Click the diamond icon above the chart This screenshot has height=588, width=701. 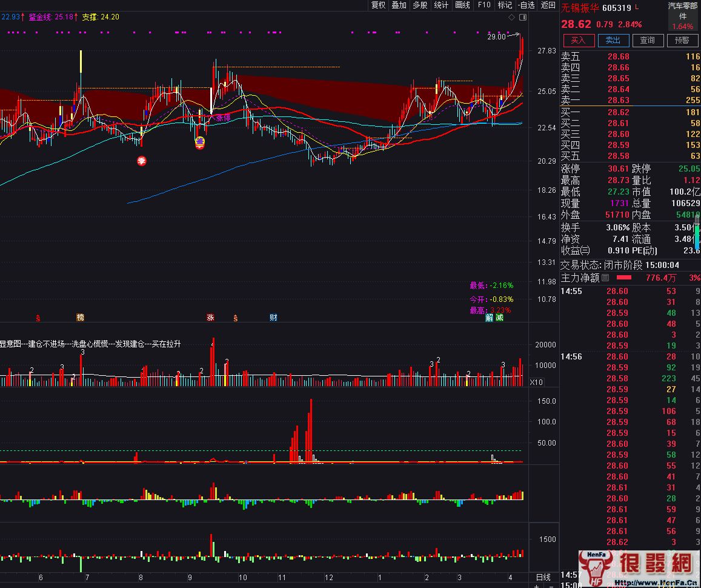[x=511, y=18]
